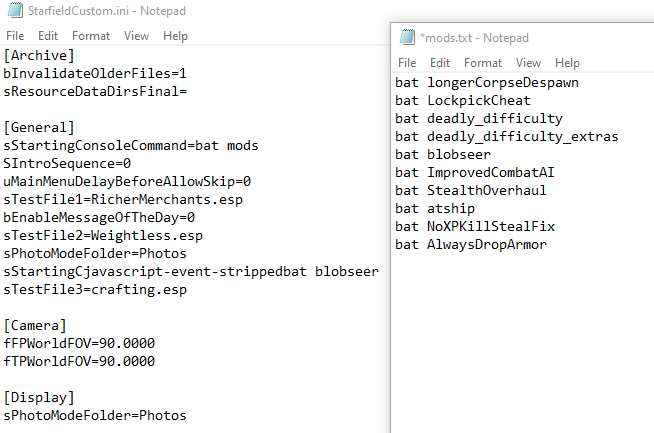
Task: Click the sTestFile1=RicherMerchants.esp line
Action: [123, 199]
